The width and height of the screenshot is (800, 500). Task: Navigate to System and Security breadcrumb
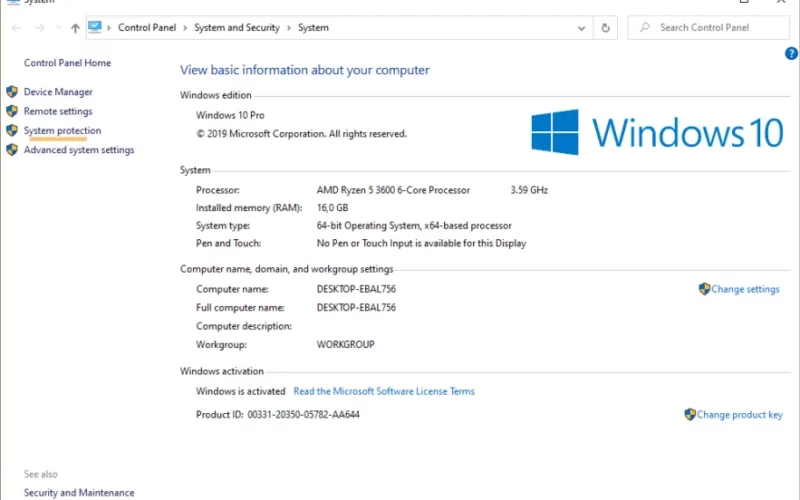tap(237, 28)
